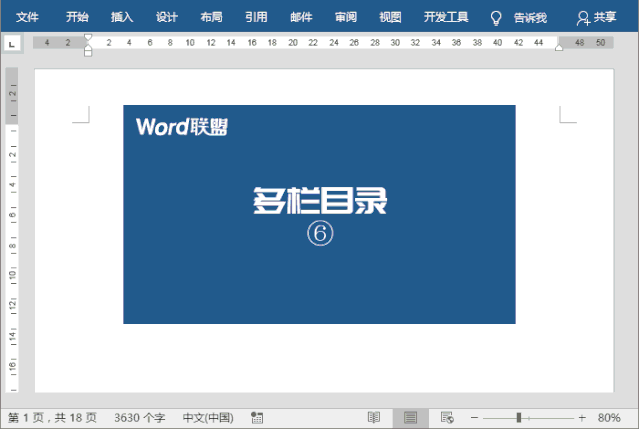
Task: Switch to Print Layout view
Action: click(410, 418)
